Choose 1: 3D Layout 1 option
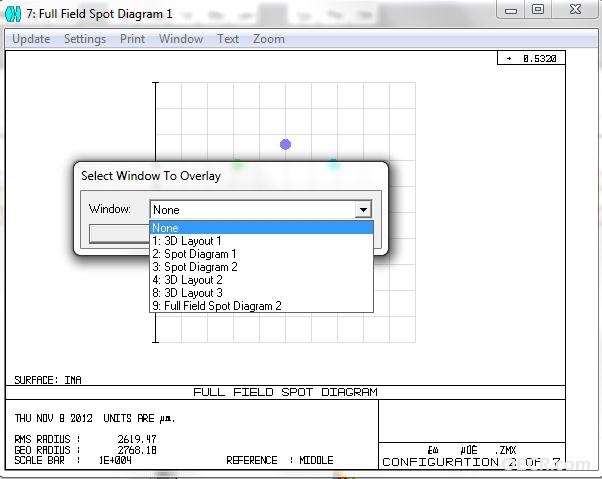Screen dimensions: 602x479 (261, 241)
